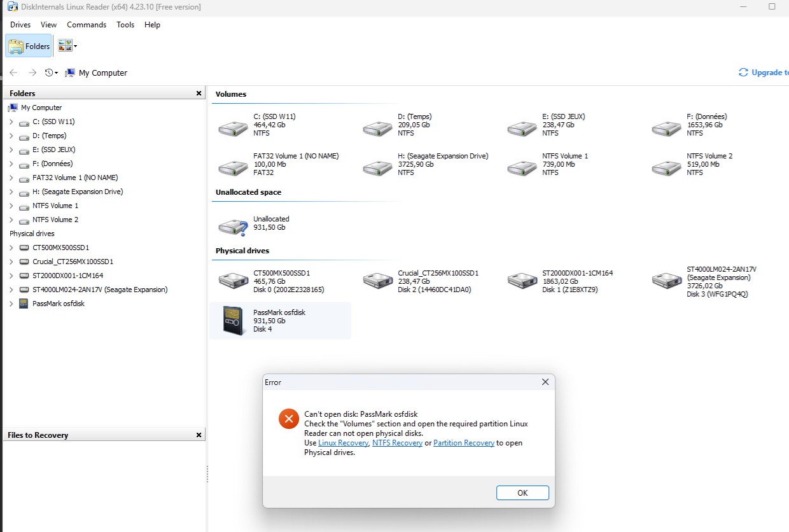
Task: Select Physical drives label in tree
Action: tap(32, 234)
